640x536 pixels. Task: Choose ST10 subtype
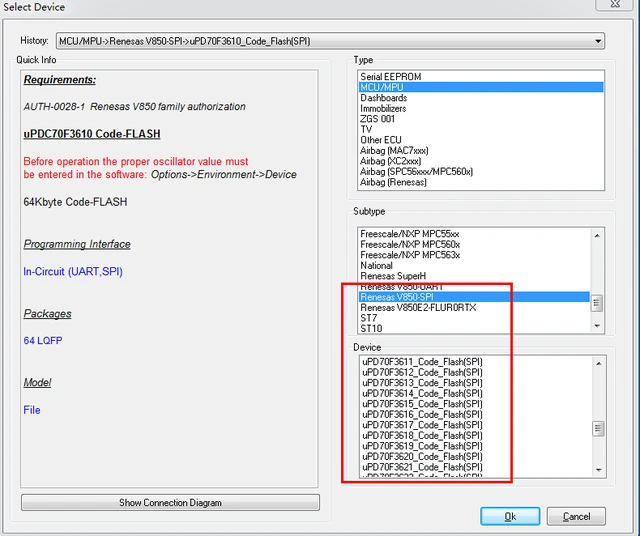474,329
